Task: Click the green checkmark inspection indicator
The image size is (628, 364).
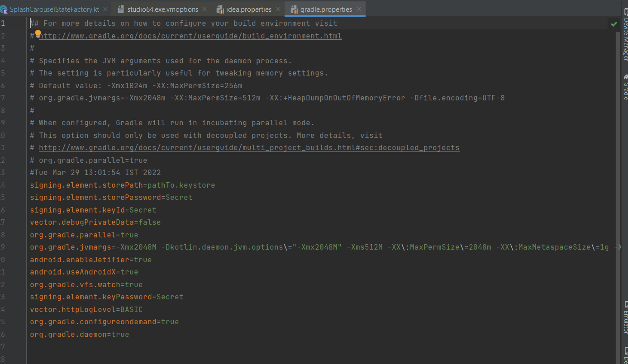Action: point(614,24)
